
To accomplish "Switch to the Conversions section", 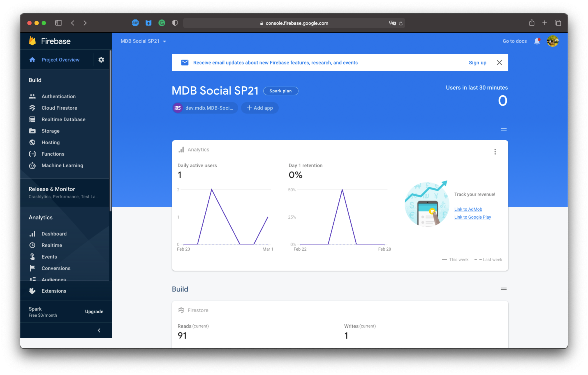I will (x=56, y=268).
